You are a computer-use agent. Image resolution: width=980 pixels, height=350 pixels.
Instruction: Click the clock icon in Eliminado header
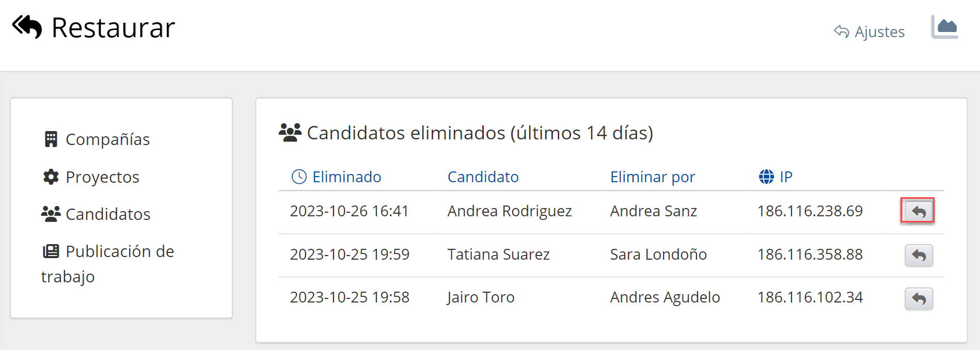tap(299, 177)
